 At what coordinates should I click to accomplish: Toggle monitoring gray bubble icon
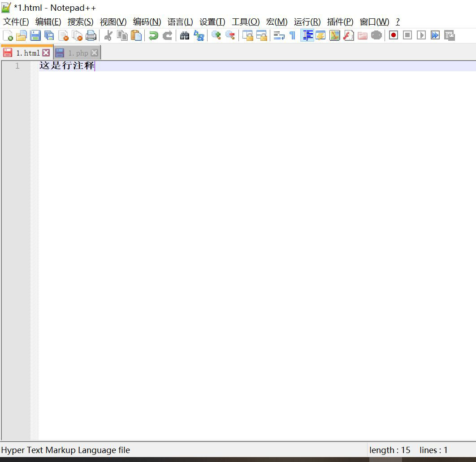click(x=376, y=35)
